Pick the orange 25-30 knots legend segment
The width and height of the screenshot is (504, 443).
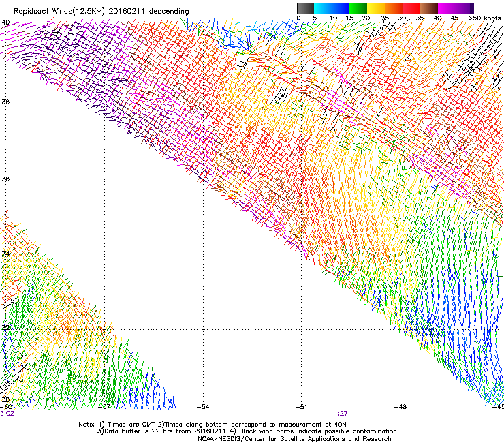[x=394, y=8]
